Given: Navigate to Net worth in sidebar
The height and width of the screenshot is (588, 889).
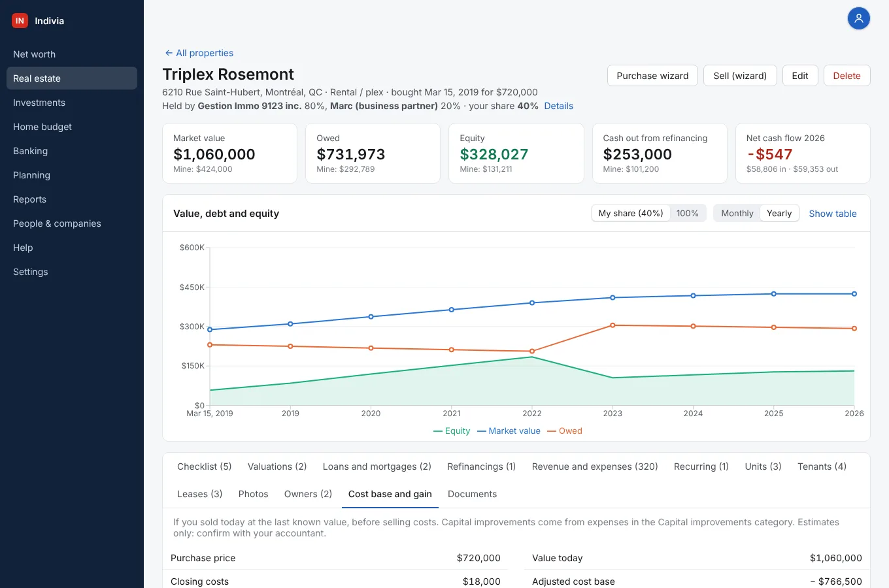Looking at the screenshot, I should 72,54.
